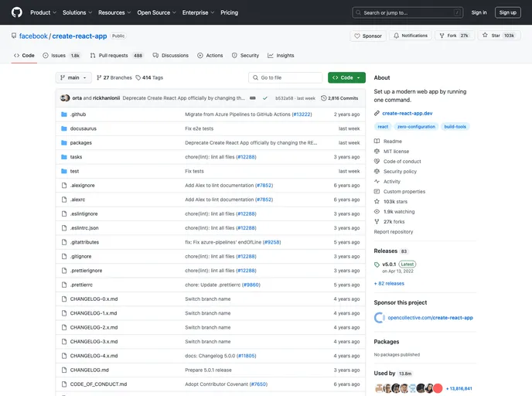Click the Search or jump to field
The image size is (532, 396).
point(408,12)
